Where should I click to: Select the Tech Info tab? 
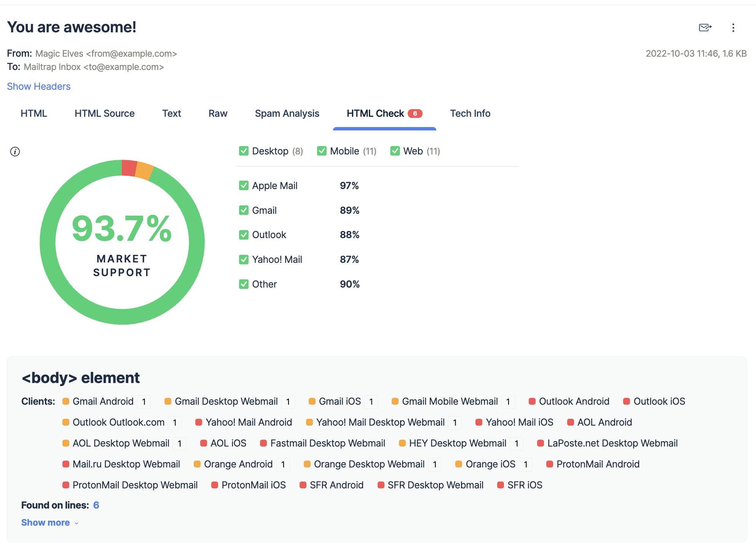pos(470,113)
